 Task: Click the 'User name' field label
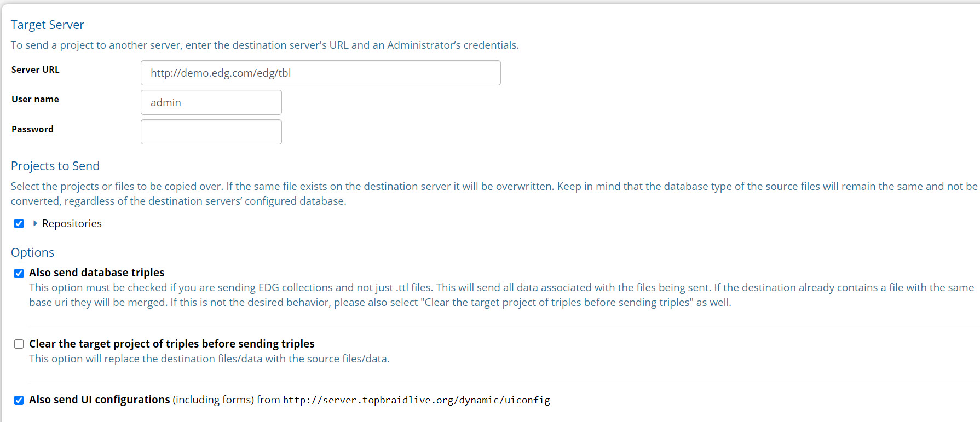(x=35, y=99)
